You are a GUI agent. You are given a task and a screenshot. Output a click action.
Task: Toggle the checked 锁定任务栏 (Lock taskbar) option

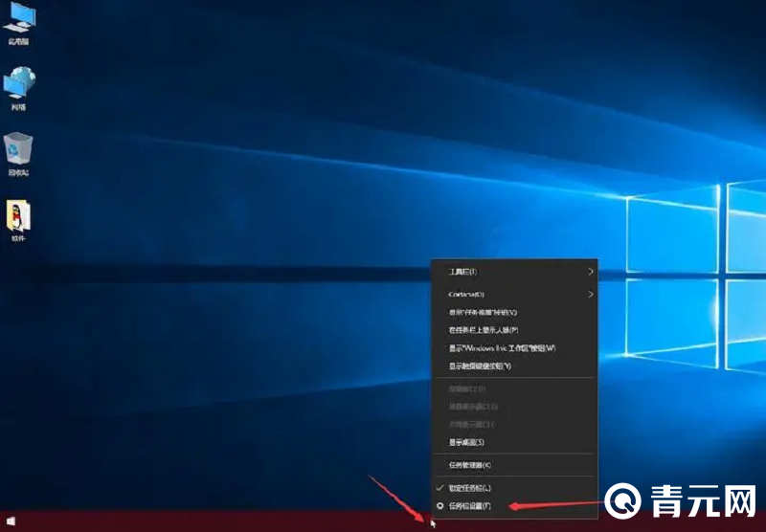click(515, 488)
